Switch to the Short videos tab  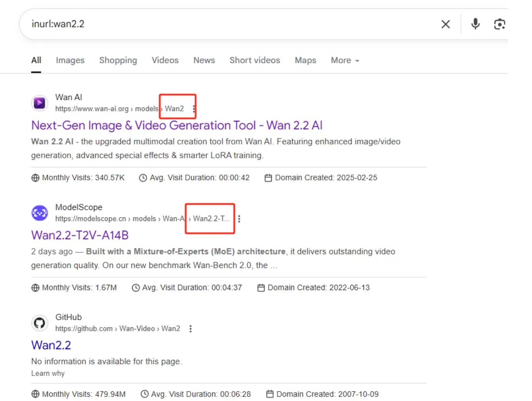(x=255, y=60)
